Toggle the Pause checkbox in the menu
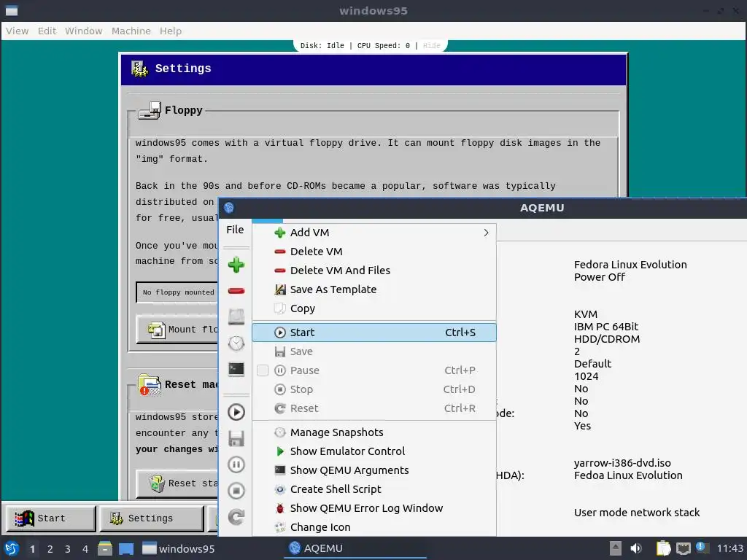This screenshot has width=747, height=560. (x=263, y=370)
